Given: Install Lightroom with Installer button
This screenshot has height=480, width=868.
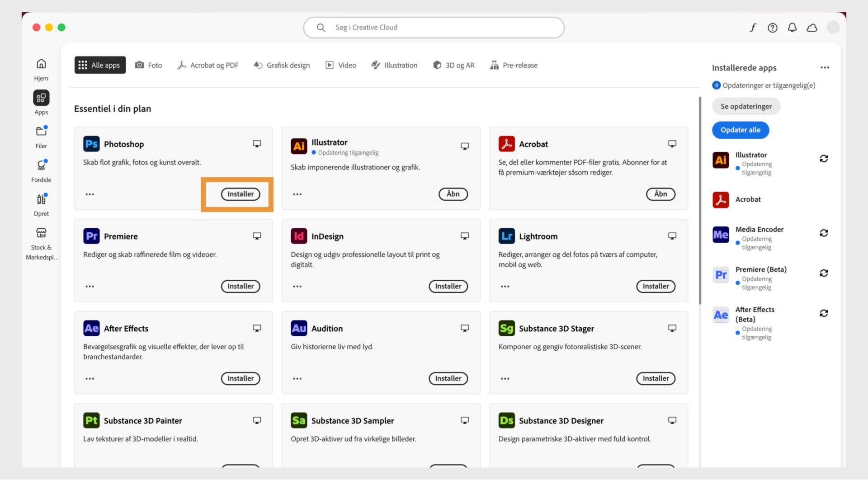Looking at the screenshot, I should tap(656, 286).
